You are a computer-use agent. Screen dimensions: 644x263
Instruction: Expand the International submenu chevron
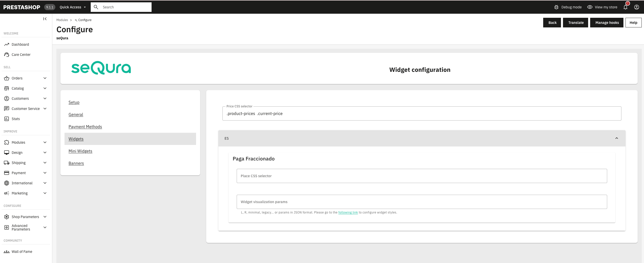click(x=45, y=183)
